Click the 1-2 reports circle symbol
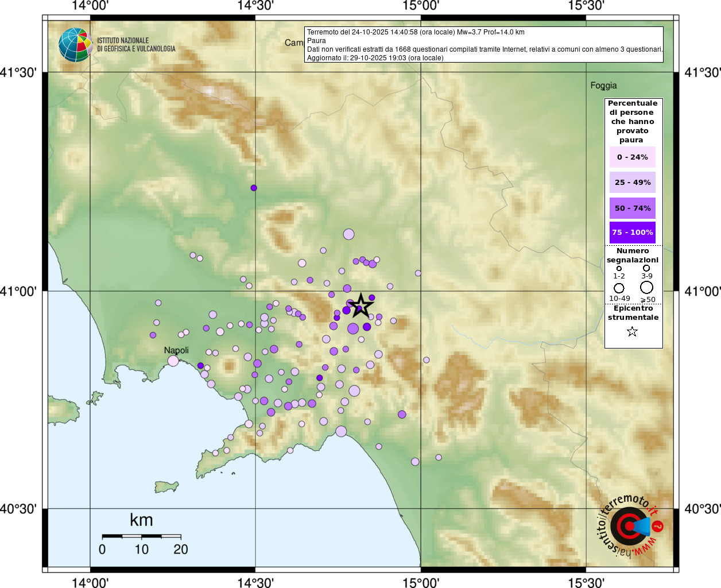721x588 pixels. pyautogui.click(x=619, y=268)
